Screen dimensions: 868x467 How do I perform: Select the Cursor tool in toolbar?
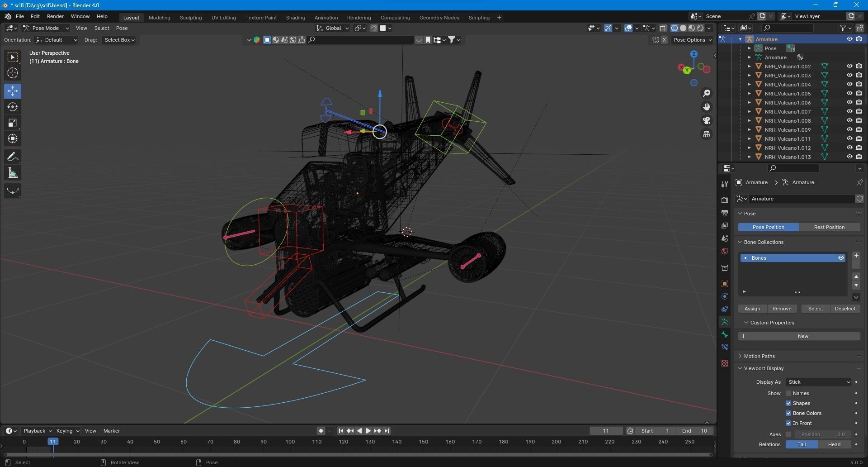point(13,73)
